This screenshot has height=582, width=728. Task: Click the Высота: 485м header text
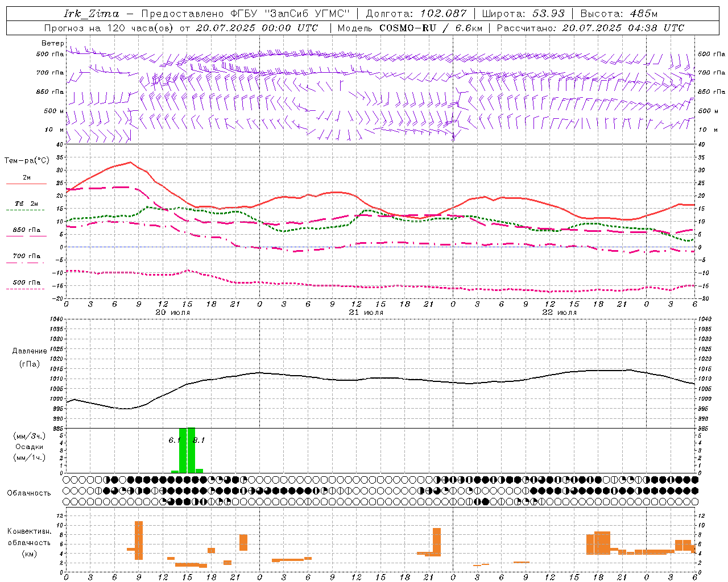tap(619, 14)
